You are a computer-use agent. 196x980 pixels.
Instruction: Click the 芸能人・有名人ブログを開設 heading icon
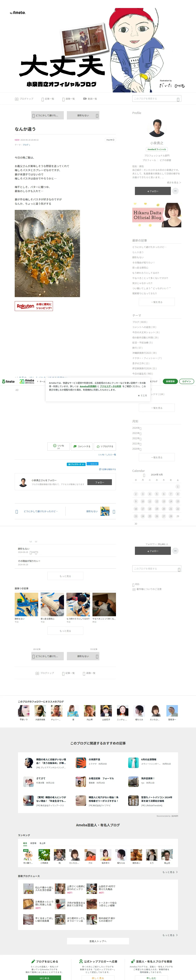[x=133, y=961]
